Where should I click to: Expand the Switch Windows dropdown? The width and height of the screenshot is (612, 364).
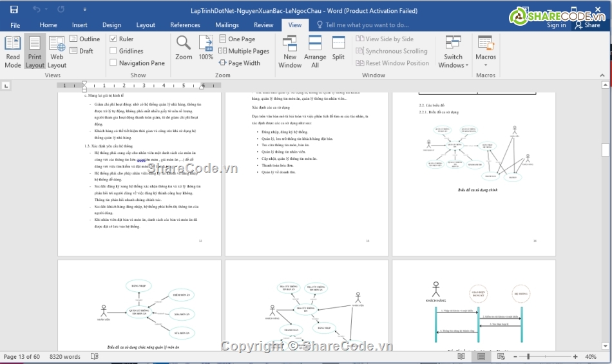(453, 52)
